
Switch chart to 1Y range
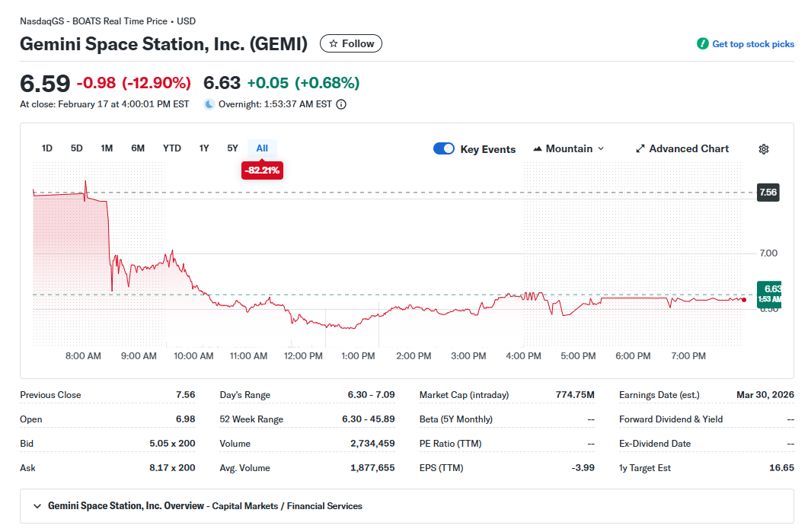(204, 148)
